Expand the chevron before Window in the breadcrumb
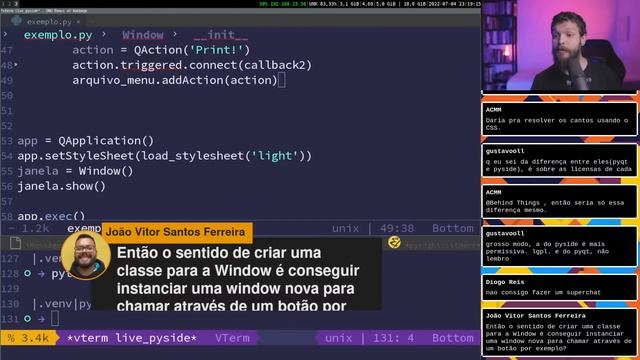This screenshot has height=360, width=640. tap(104, 35)
